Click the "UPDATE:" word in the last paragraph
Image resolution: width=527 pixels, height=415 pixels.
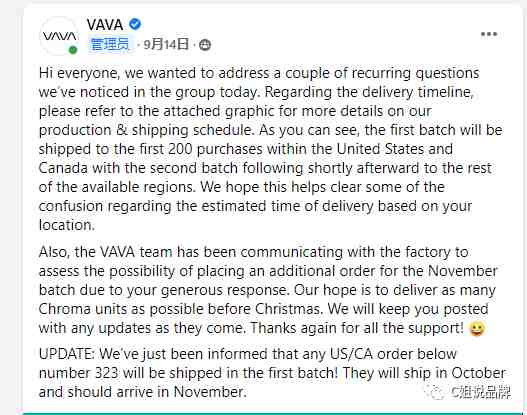coord(67,354)
